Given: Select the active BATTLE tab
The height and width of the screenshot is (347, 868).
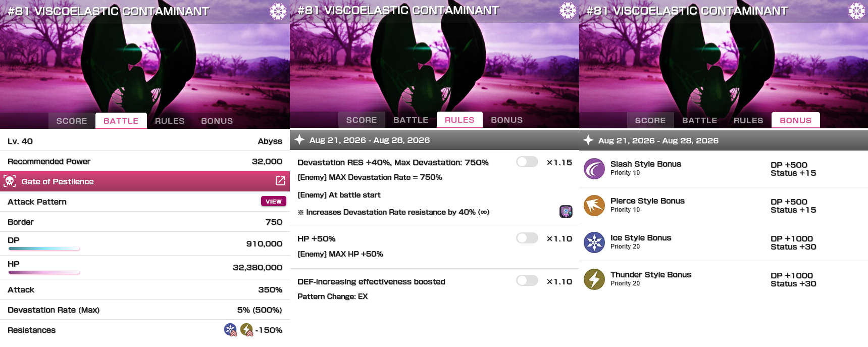Looking at the screenshot, I should 121,121.
